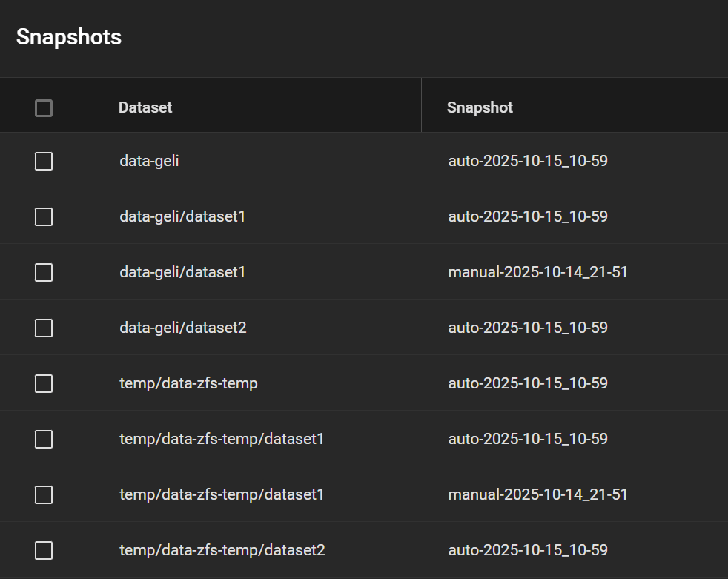Sort by the Dataset column header
This screenshot has width=728, height=579.
pos(145,107)
